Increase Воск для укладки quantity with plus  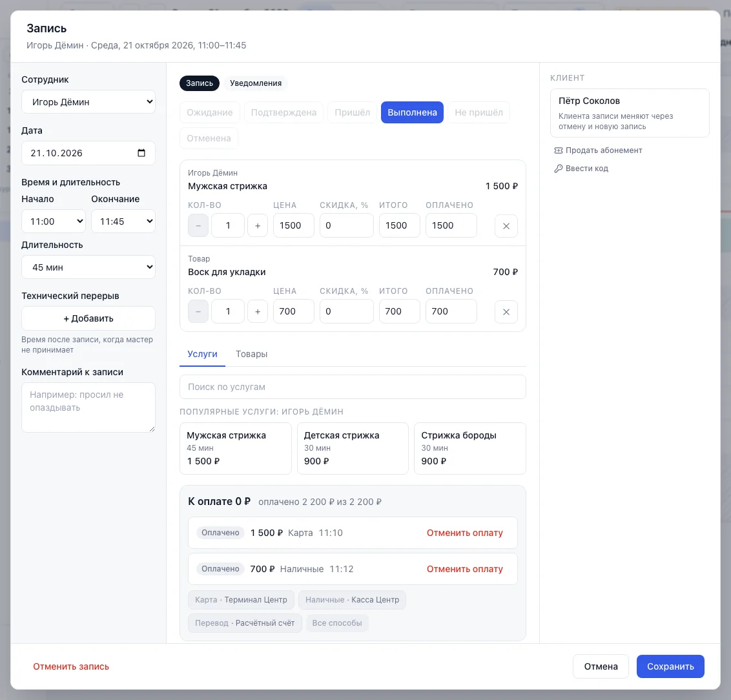258,311
